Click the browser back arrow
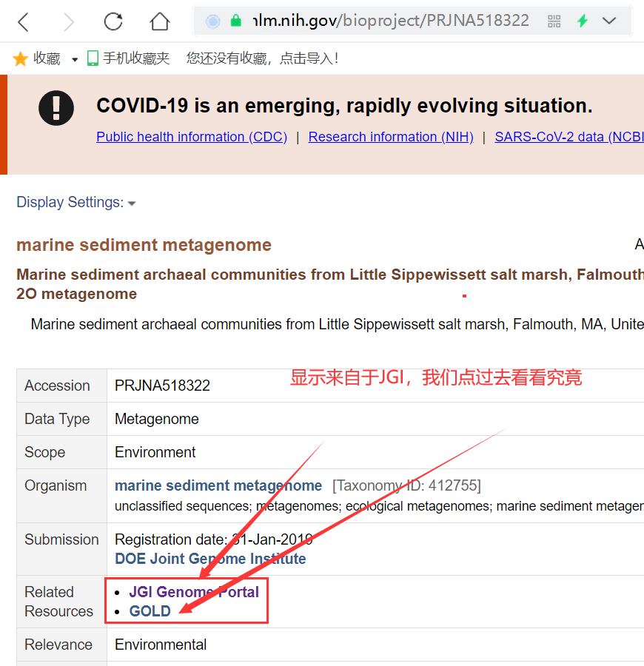 coord(24,21)
